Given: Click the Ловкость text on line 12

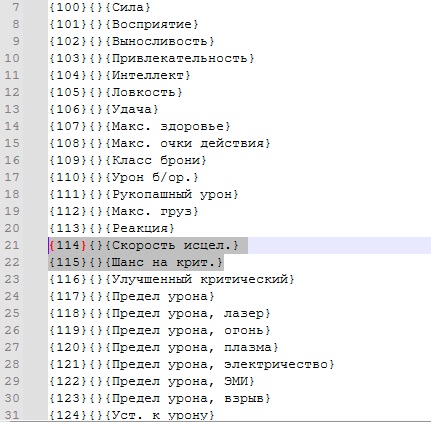Looking at the screenshot, I should (144, 92).
